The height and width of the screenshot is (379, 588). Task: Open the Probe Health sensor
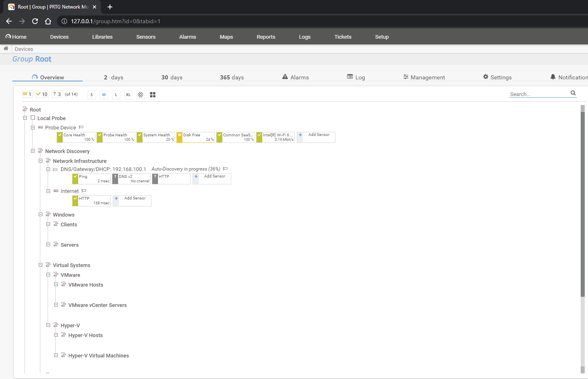(116, 137)
